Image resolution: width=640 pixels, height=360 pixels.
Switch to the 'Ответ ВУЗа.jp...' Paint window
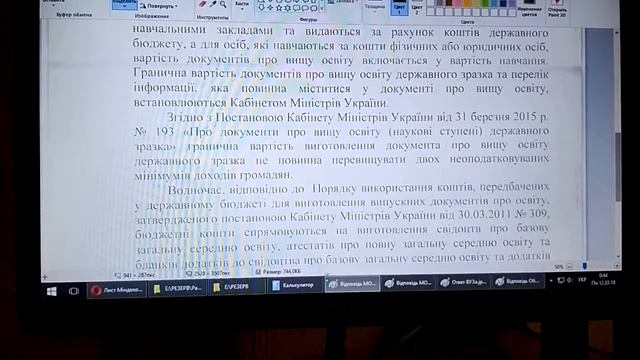463,282
